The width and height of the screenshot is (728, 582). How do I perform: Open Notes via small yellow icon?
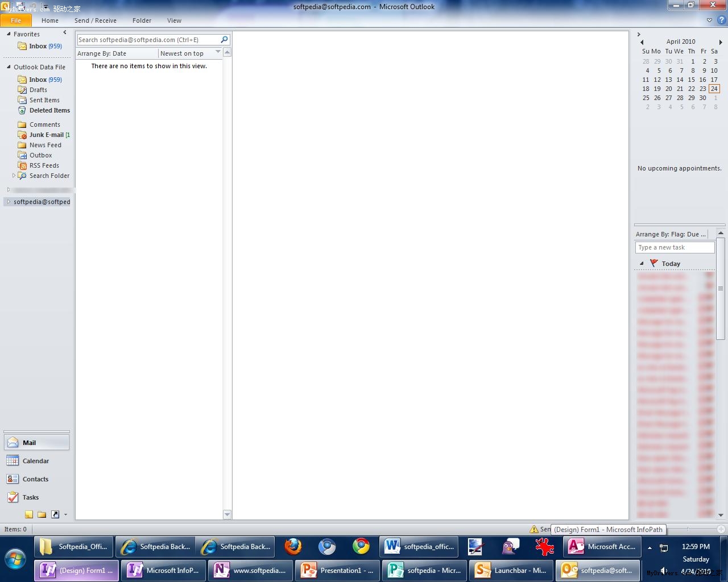click(x=29, y=514)
